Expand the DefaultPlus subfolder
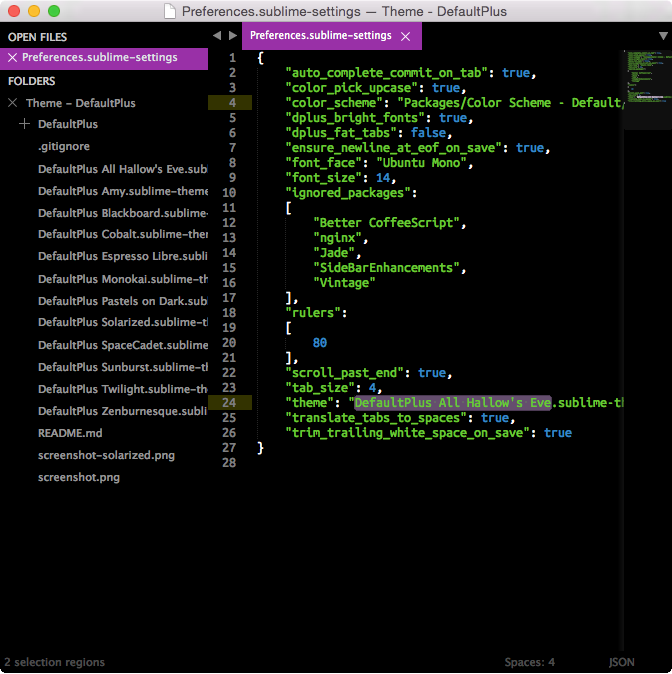The height and width of the screenshot is (674, 672). (25, 124)
